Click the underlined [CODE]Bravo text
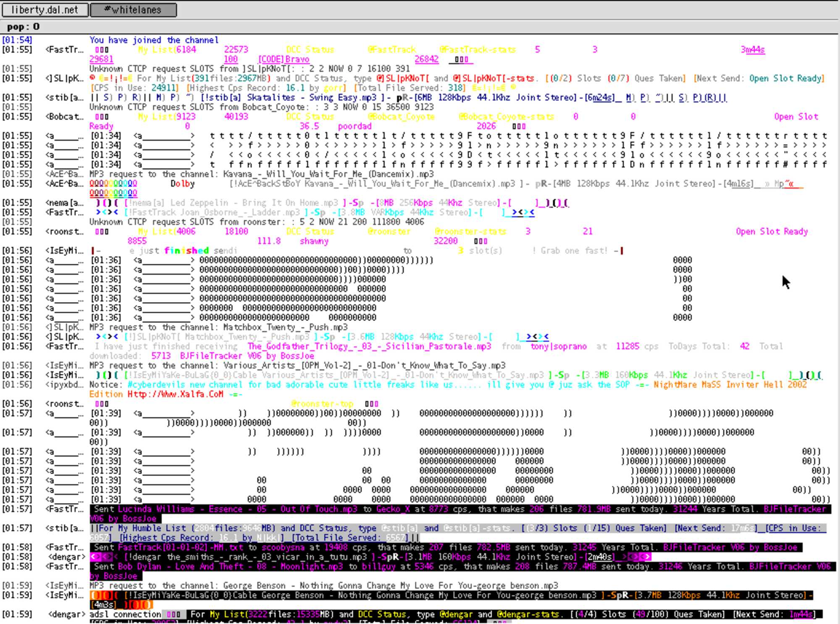 click(283, 59)
